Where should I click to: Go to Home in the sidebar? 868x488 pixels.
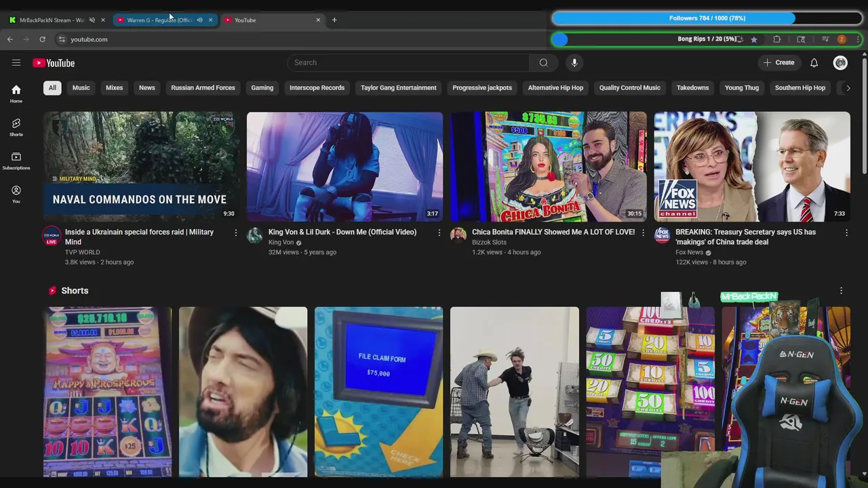(x=16, y=94)
